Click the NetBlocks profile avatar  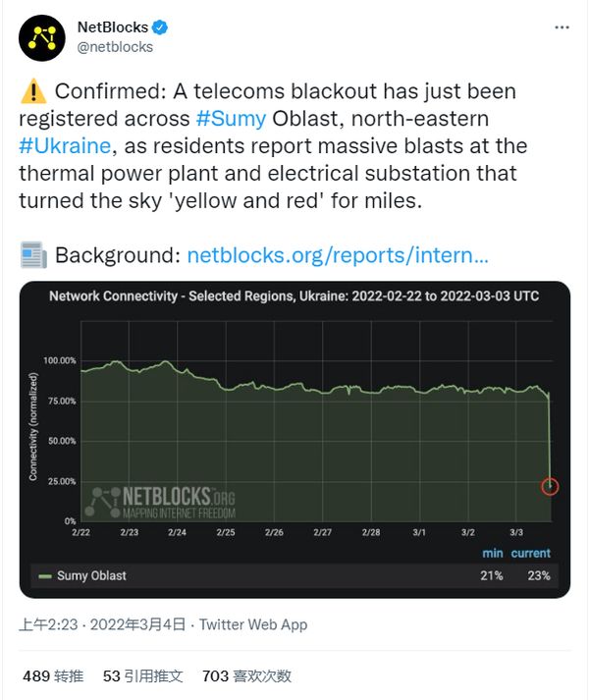point(42,36)
